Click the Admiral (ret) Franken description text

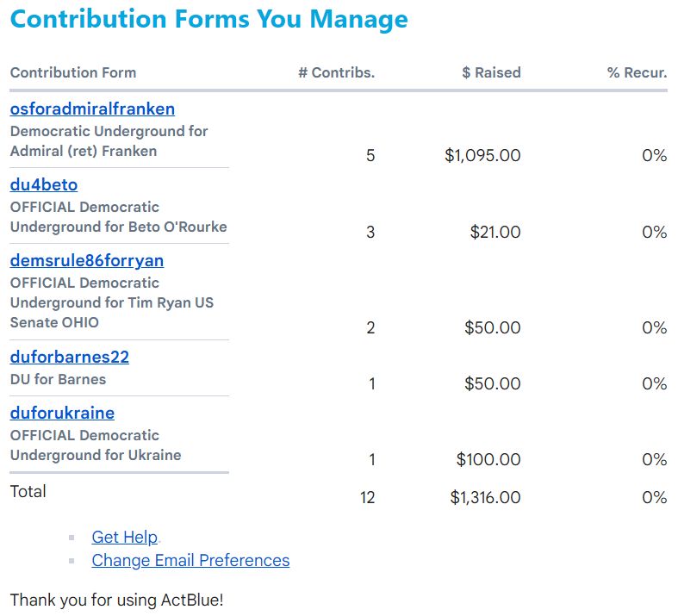[x=84, y=152]
